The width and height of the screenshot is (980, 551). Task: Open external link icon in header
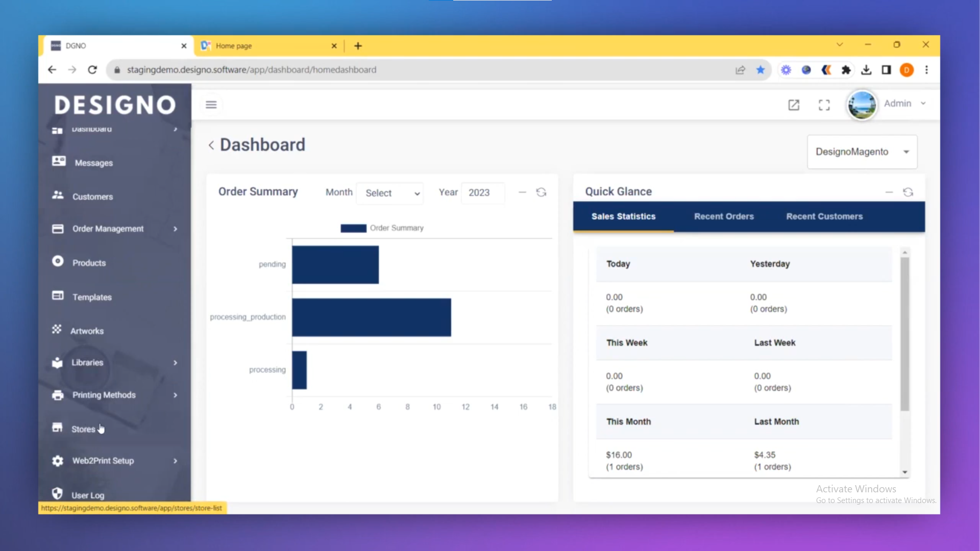pyautogui.click(x=793, y=105)
